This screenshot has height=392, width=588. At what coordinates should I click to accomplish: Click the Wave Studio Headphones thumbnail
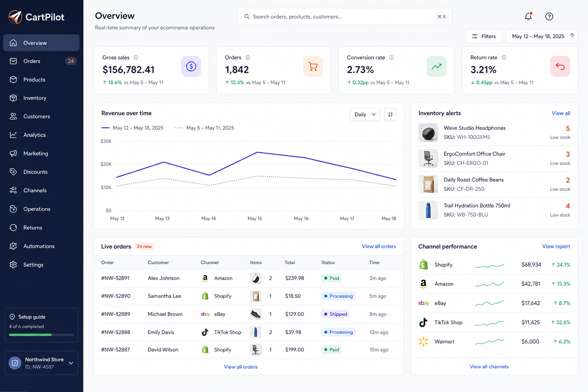pyautogui.click(x=428, y=133)
